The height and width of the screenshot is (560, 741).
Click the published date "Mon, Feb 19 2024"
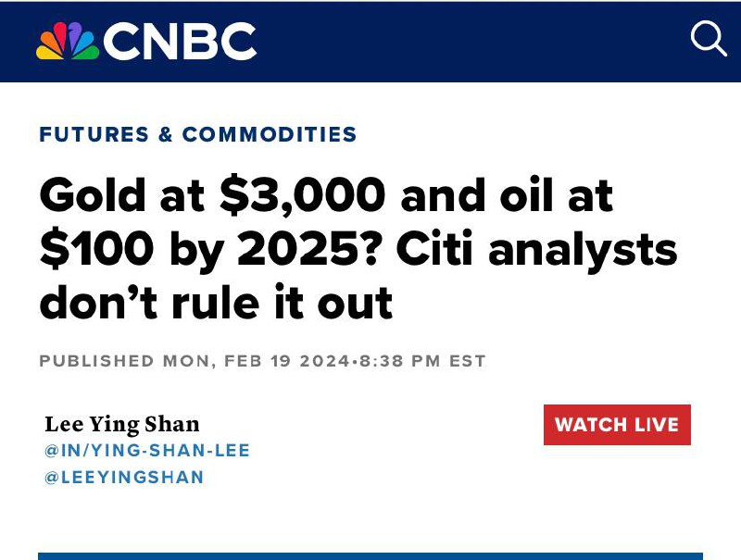(257, 361)
